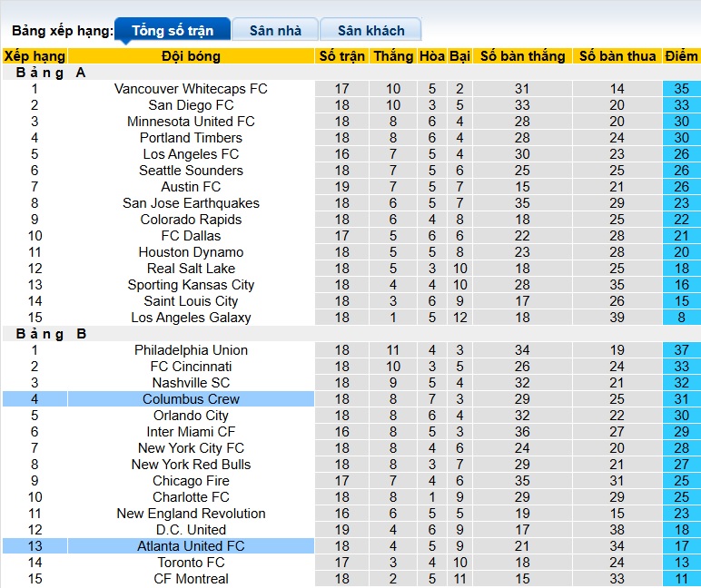This screenshot has height=588, width=701.
Task: Open the Los Angeles Galaxy entry
Action: (191, 318)
